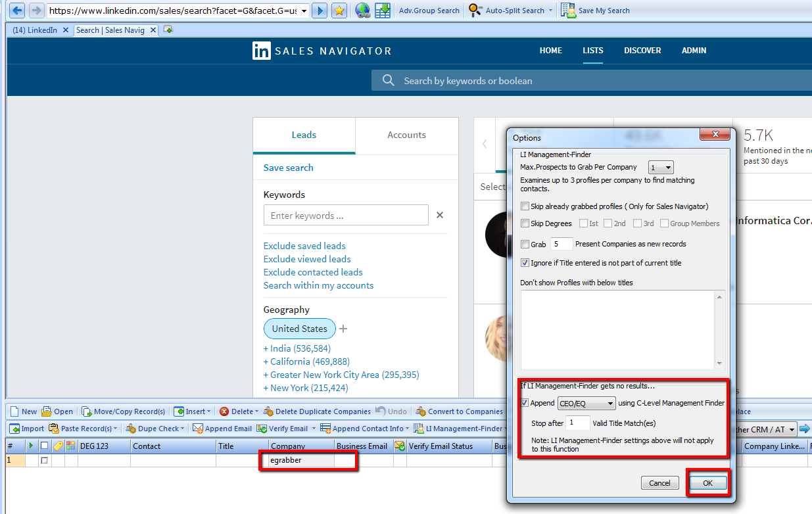Viewport: 812px width, 514px height.
Task: Toggle Skip already grabbed profiles checkbox
Action: pyautogui.click(x=525, y=206)
